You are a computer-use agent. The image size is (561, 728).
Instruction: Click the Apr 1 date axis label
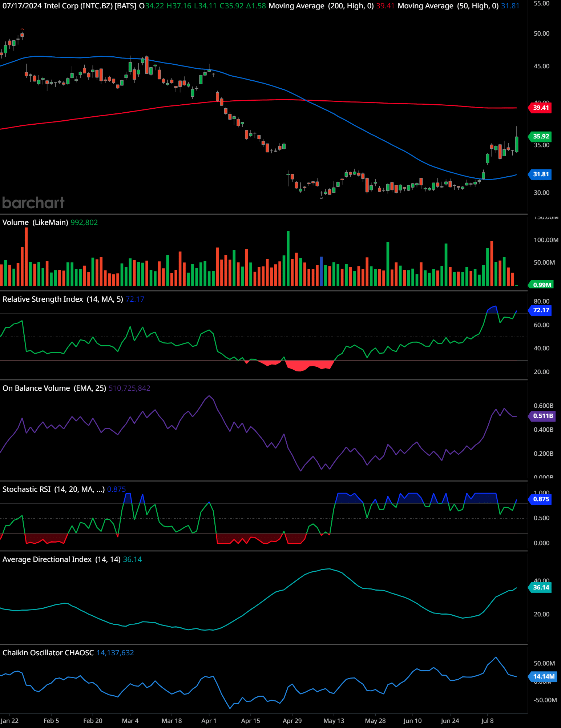coord(209,721)
